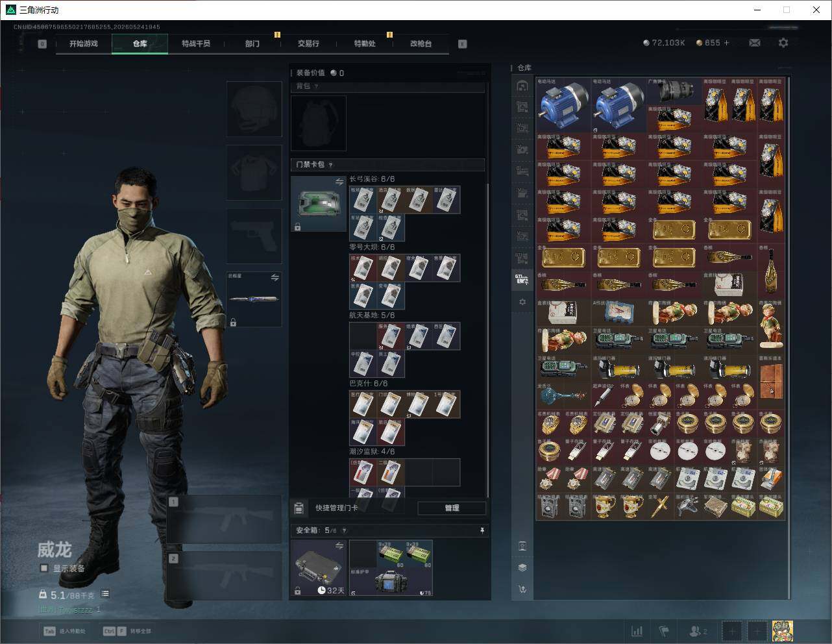Select the camera lens item in 仓库
Image resolution: width=832 pixels, height=644 pixels.
674,92
